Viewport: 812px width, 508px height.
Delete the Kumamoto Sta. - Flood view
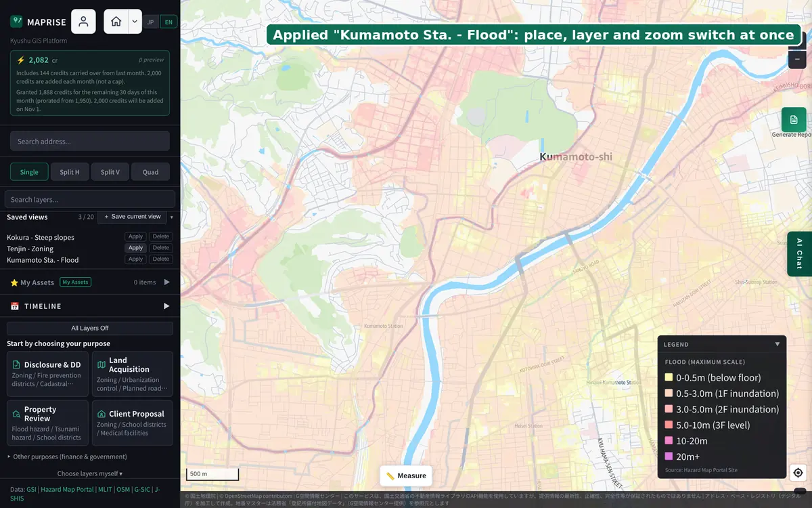(x=161, y=259)
